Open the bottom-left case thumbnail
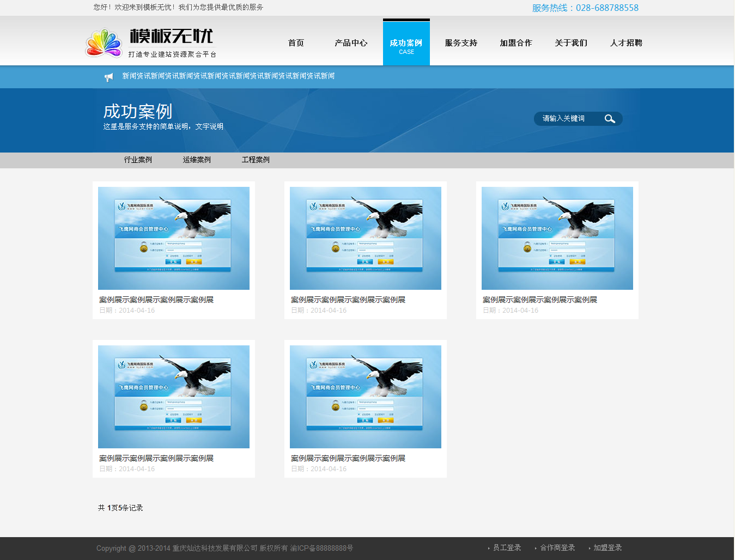735x560 pixels. click(x=174, y=397)
